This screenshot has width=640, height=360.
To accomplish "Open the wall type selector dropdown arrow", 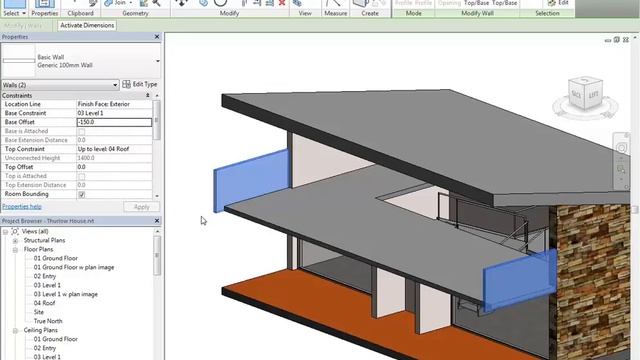I will (158, 61).
